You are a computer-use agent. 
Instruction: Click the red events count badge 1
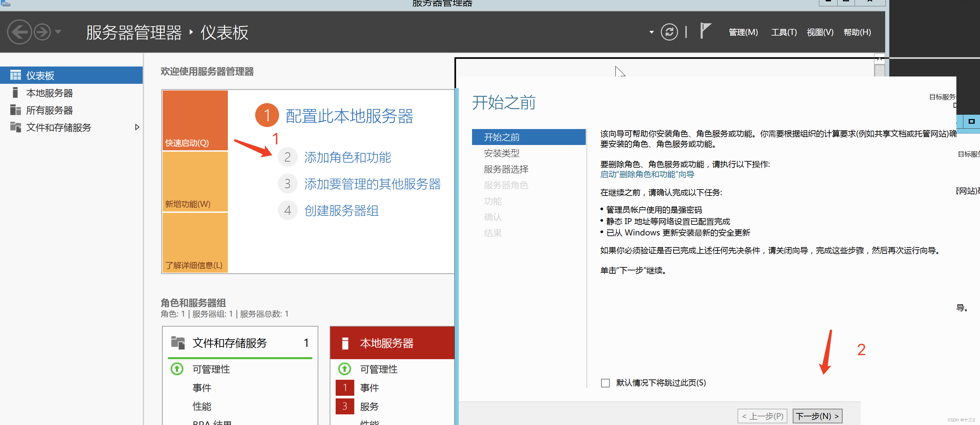[x=345, y=388]
